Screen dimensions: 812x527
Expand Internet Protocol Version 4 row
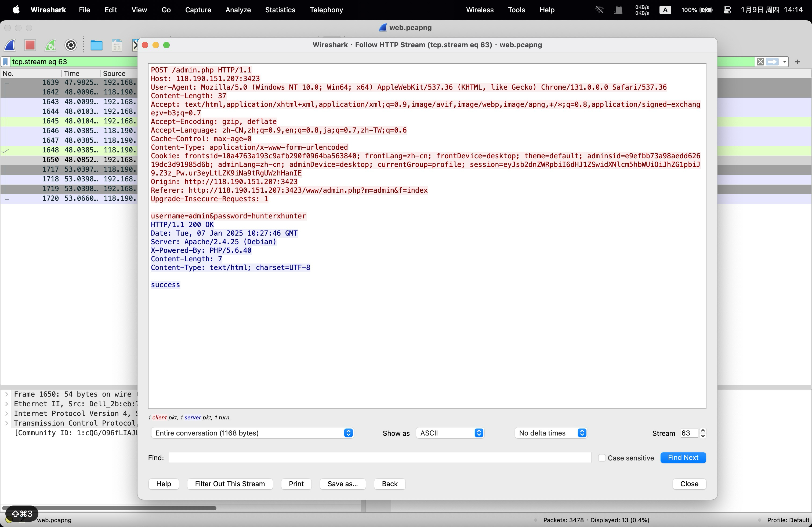(x=6, y=413)
